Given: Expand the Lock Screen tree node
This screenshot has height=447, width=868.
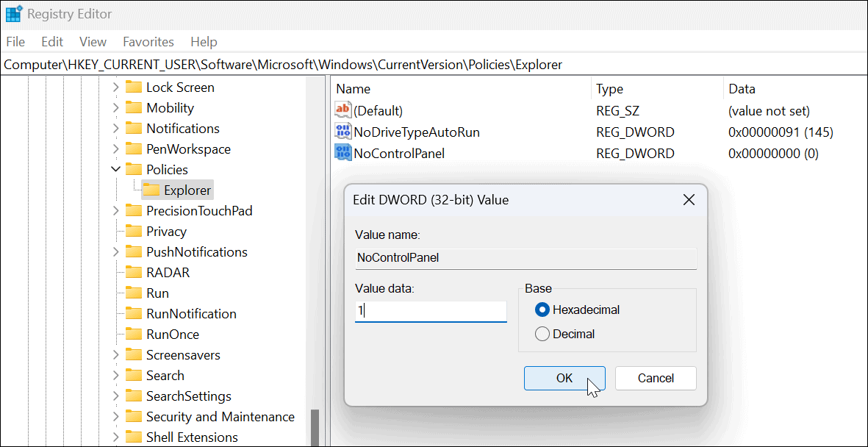Looking at the screenshot, I should pos(115,87).
